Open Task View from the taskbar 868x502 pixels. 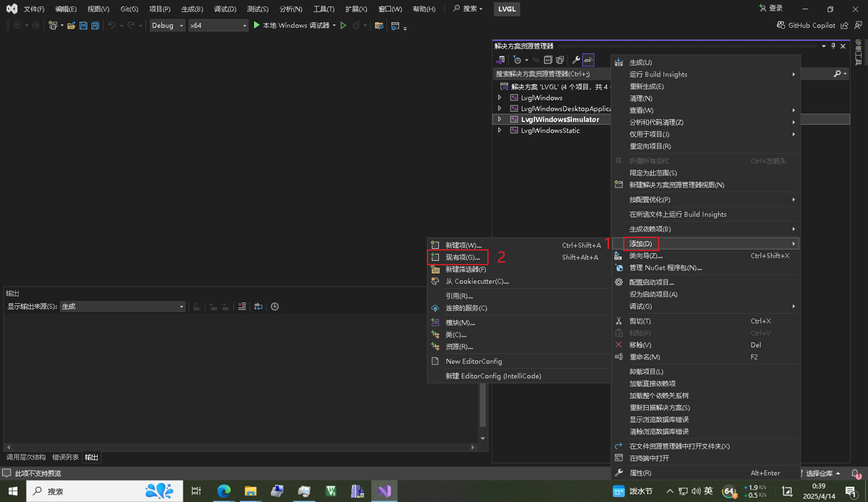(196, 492)
